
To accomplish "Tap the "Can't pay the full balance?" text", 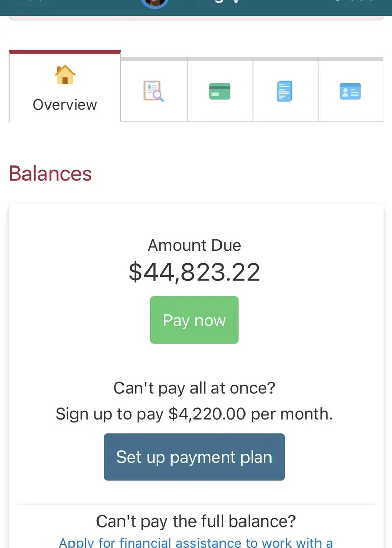I will click(196, 521).
